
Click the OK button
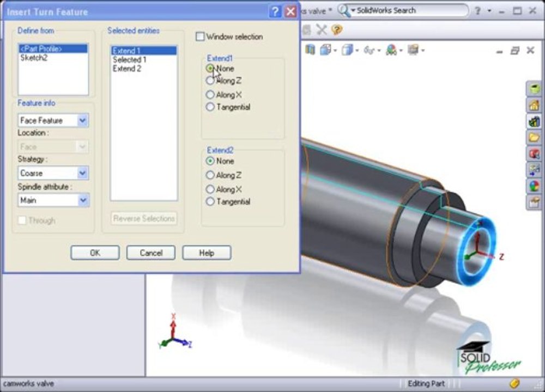click(x=95, y=253)
